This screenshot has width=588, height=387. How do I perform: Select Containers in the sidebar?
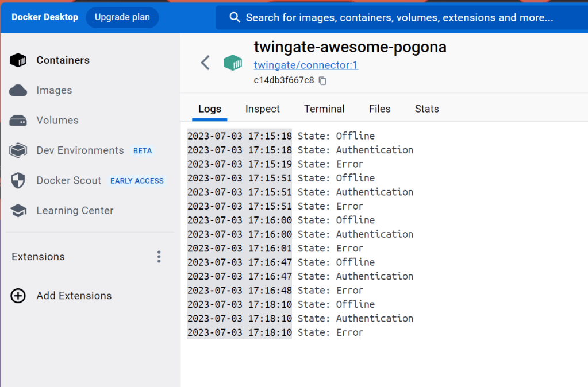(63, 60)
